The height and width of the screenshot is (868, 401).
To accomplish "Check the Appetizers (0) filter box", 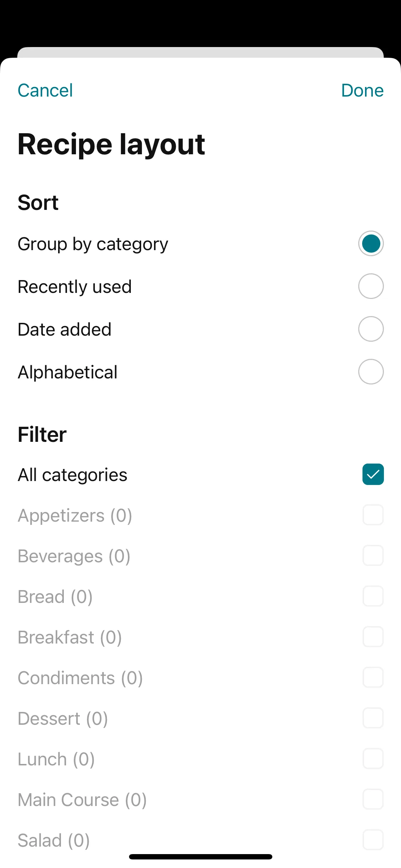I will click(373, 515).
